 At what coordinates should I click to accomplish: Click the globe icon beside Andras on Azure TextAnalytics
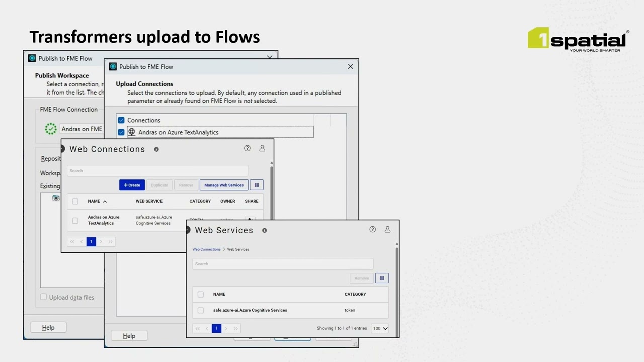(132, 132)
